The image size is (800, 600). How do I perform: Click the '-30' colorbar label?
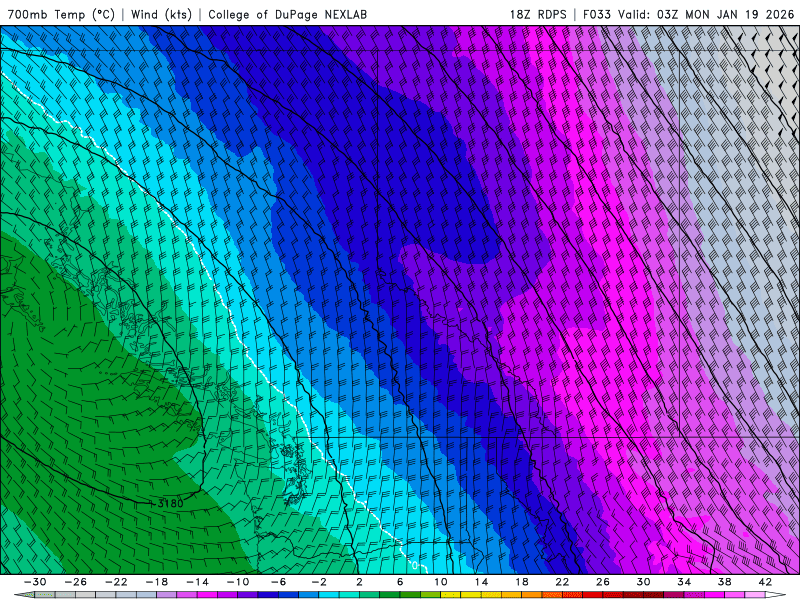pos(35,582)
